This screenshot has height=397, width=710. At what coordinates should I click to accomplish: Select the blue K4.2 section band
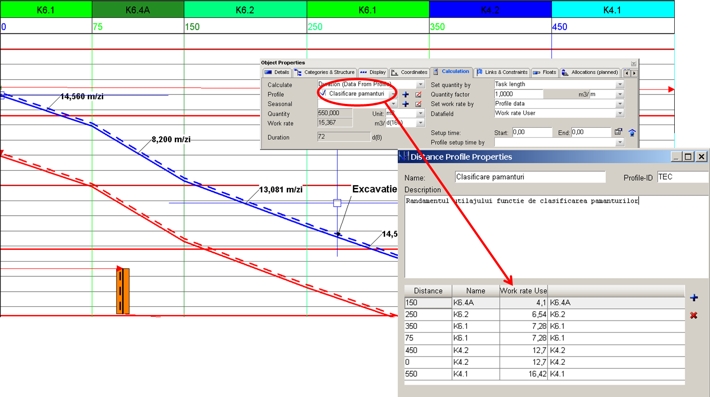coord(490,9)
